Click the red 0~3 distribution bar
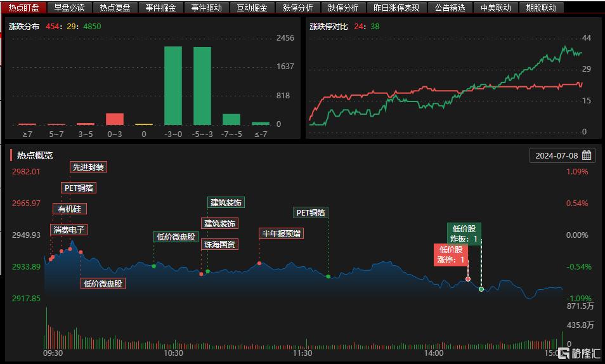 point(115,119)
